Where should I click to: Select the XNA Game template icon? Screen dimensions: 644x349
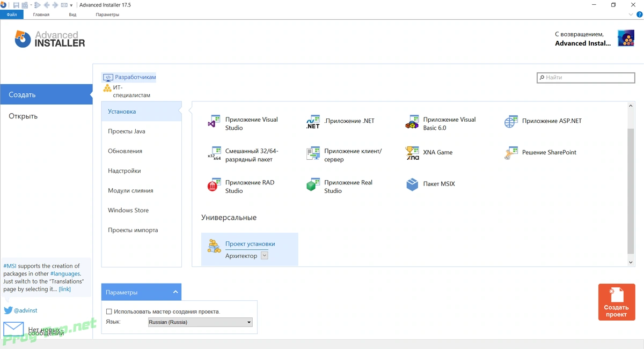(412, 154)
